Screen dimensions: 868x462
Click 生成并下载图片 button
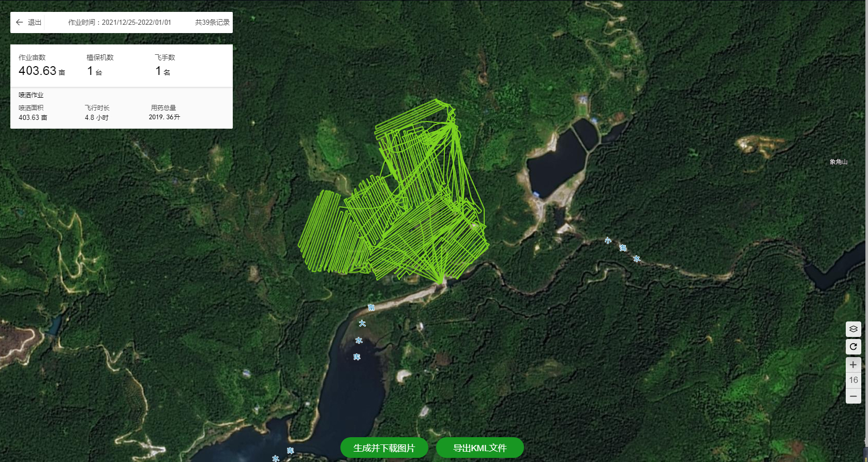point(384,448)
